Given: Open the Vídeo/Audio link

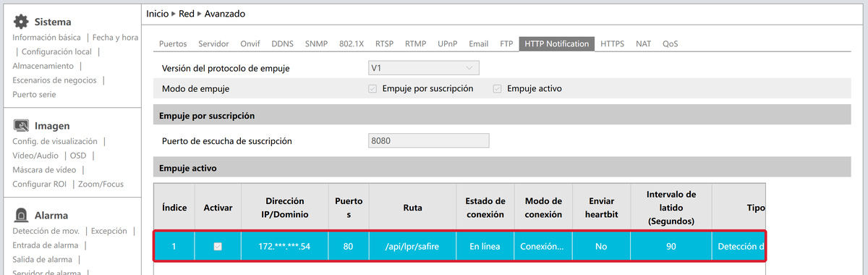Looking at the screenshot, I should pos(35,156).
